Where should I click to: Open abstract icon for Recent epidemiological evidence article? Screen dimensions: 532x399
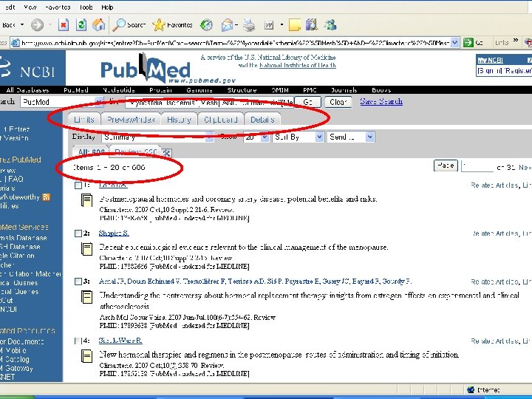pyautogui.click(x=86, y=249)
